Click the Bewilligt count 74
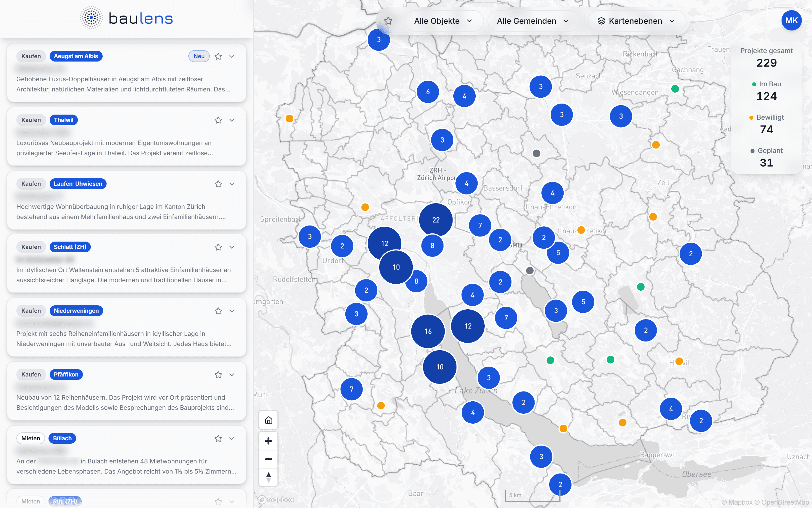 [x=766, y=129]
